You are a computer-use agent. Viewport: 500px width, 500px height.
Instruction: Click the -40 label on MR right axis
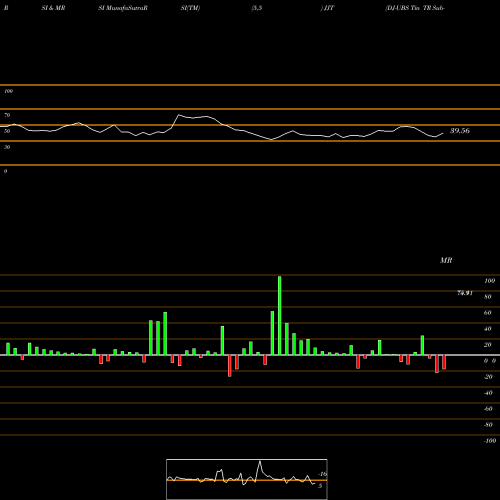[x=488, y=393]
